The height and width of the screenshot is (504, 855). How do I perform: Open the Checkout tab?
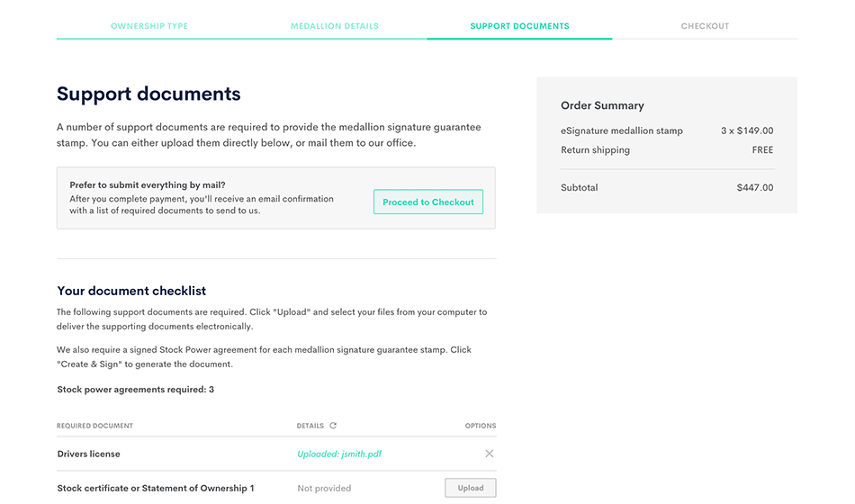pyautogui.click(x=705, y=26)
